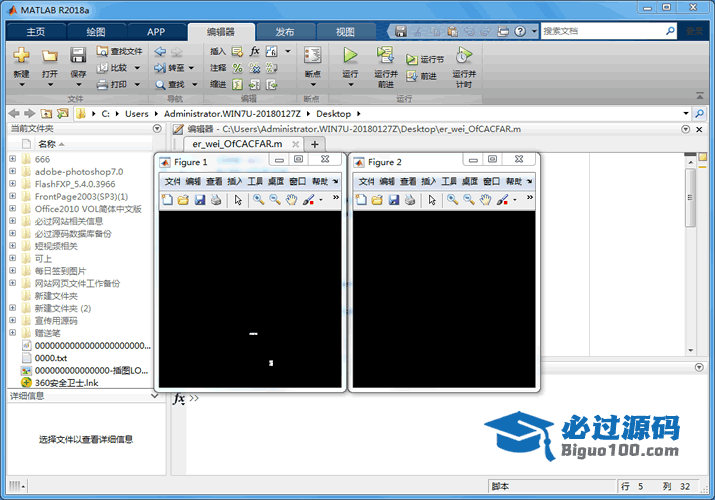Image resolution: width=715 pixels, height=500 pixels.
Task: Switch to the APP ribbon tab
Action: click(156, 31)
